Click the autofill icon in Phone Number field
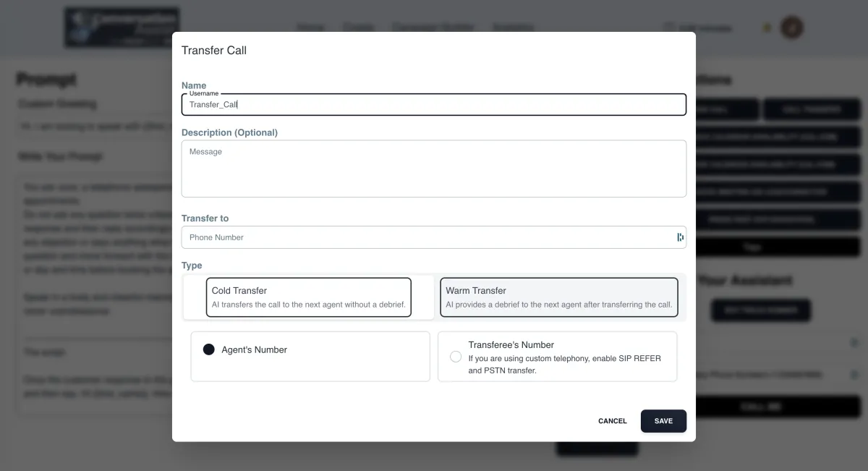Viewport: 868px width, 471px height. coord(680,237)
